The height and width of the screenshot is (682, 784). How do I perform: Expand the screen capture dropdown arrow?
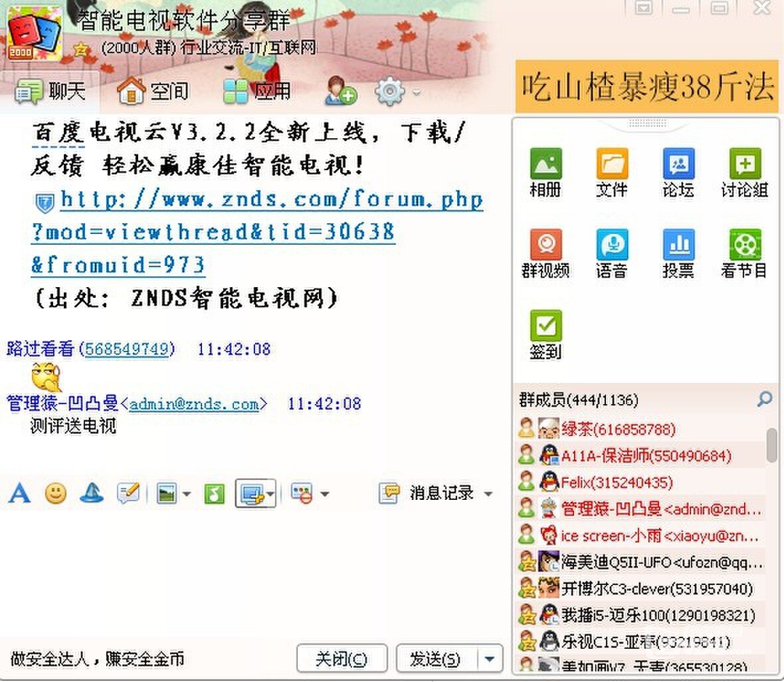coord(270,494)
